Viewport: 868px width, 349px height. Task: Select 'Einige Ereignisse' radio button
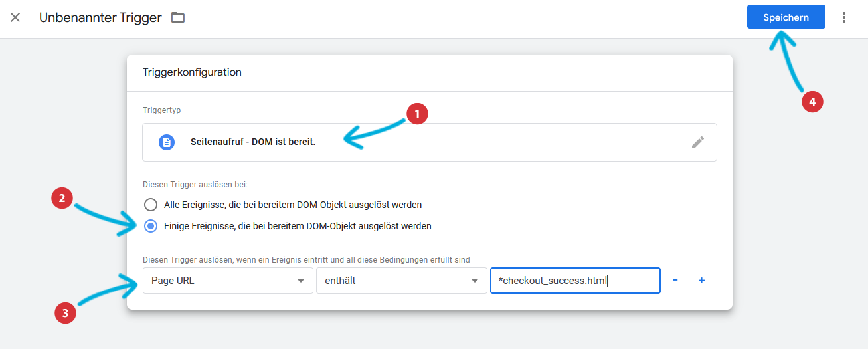151,226
